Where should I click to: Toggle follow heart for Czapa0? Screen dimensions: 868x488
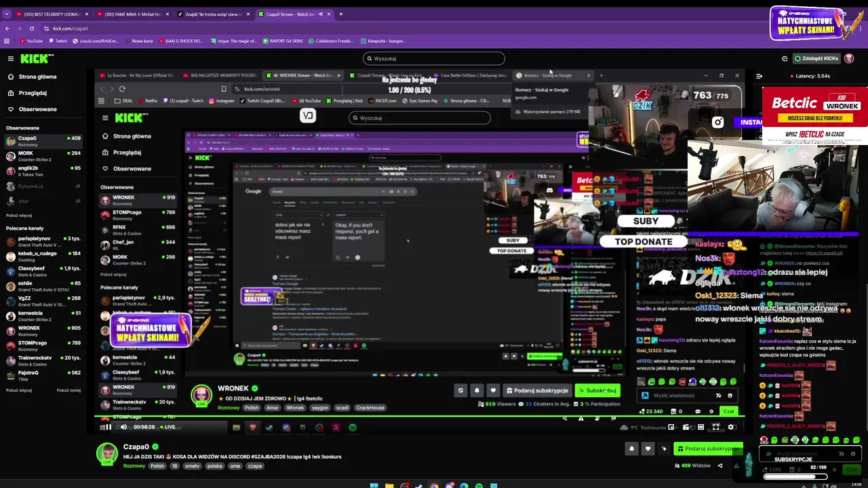click(x=648, y=449)
